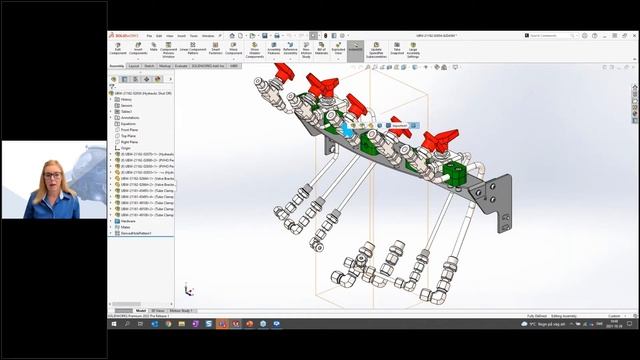
Task: Create a New Motion Study
Action: [306, 50]
